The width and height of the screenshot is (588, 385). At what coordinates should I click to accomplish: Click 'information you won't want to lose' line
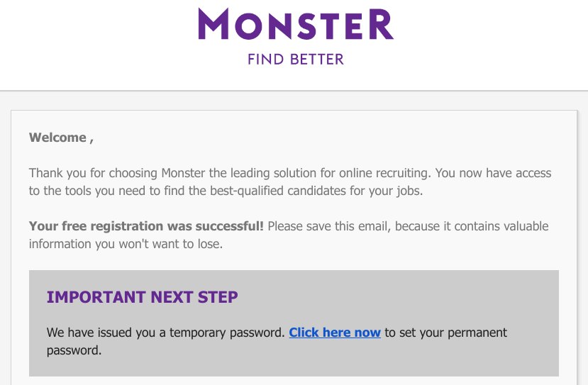tap(126, 244)
